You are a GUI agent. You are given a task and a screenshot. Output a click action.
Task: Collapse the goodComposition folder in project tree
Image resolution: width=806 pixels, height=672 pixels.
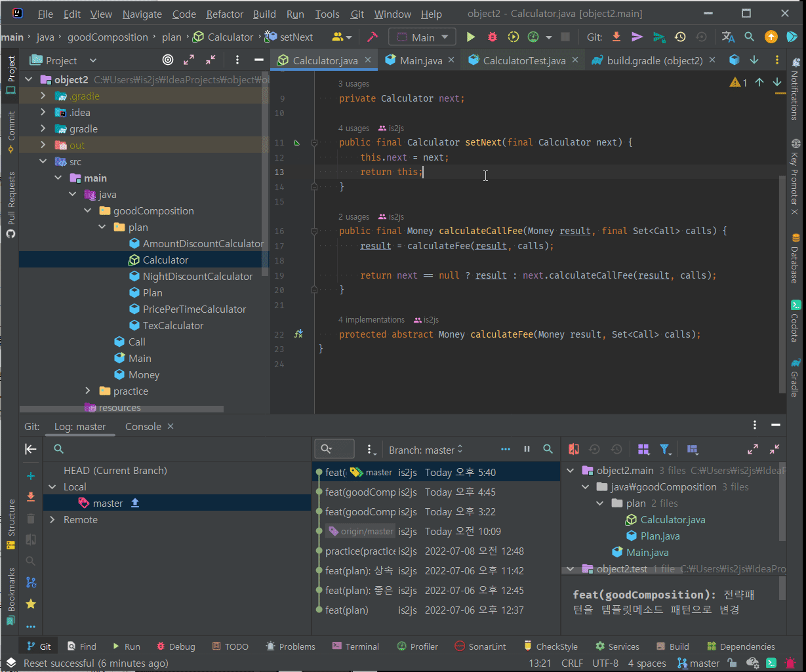pyautogui.click(x=89, y=211)
